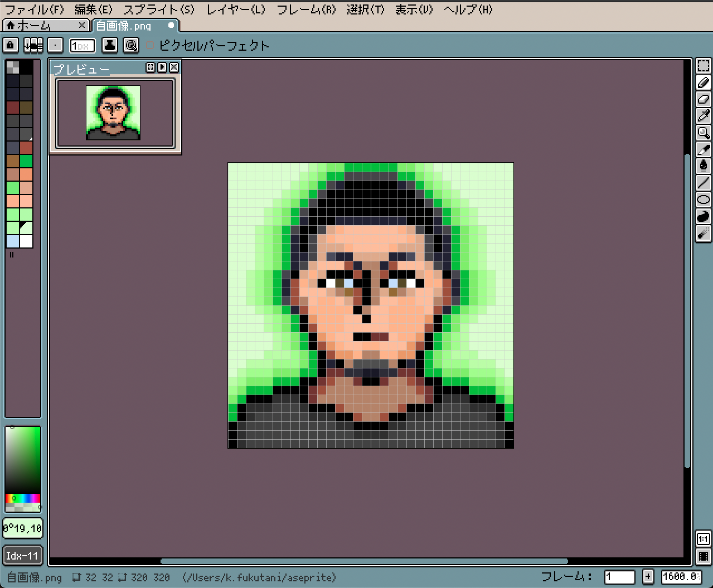Open the ヘルプ(H) menu
Viewport: 713px width, 588px height.
coord(468,9)
